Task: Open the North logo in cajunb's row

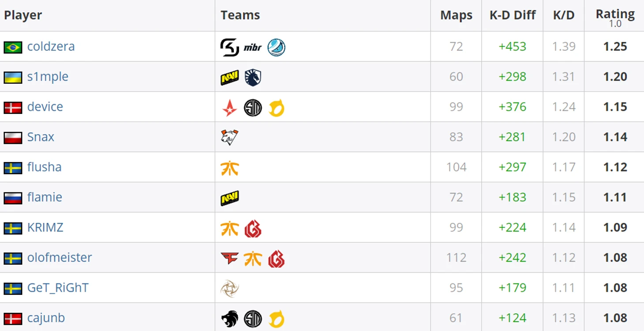Action: [229, 319]
